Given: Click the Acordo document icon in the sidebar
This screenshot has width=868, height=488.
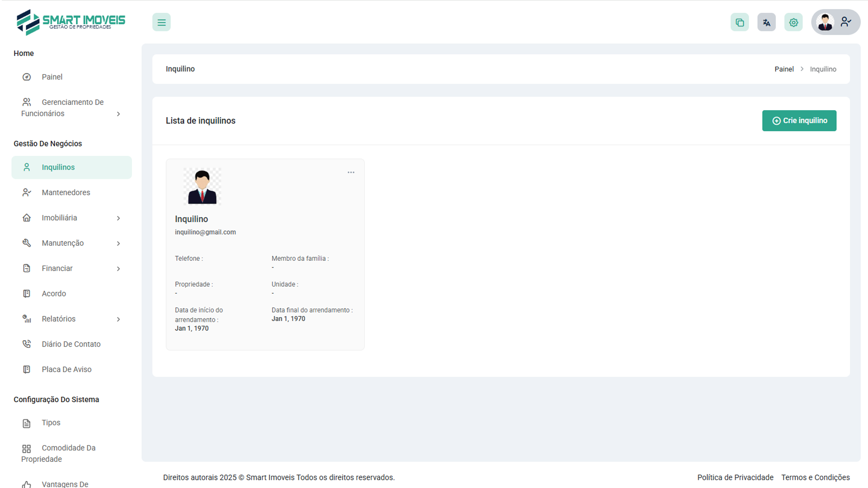Looking at the screenshot, I should (x=27, y=294).
